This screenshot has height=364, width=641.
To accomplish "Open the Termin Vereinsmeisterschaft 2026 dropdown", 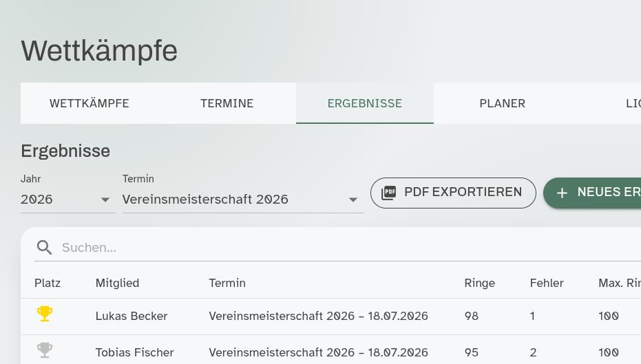I will pos(242,200).
